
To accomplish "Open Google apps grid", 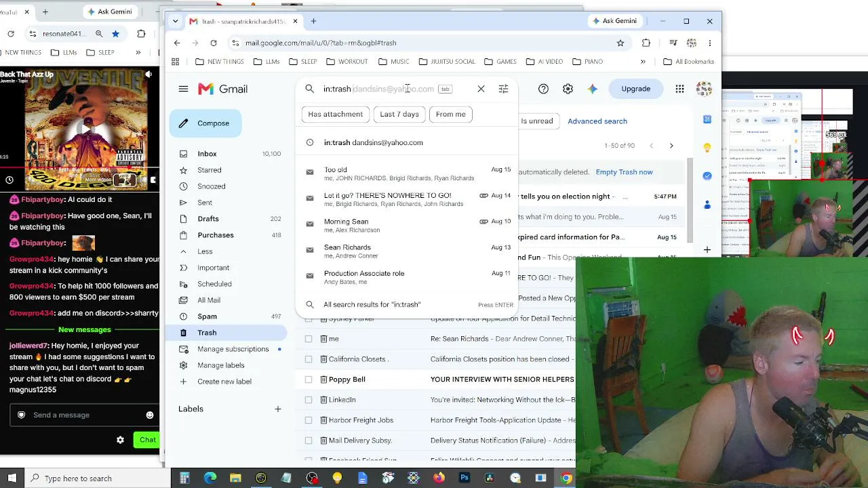I will click(x=679, y=89).
